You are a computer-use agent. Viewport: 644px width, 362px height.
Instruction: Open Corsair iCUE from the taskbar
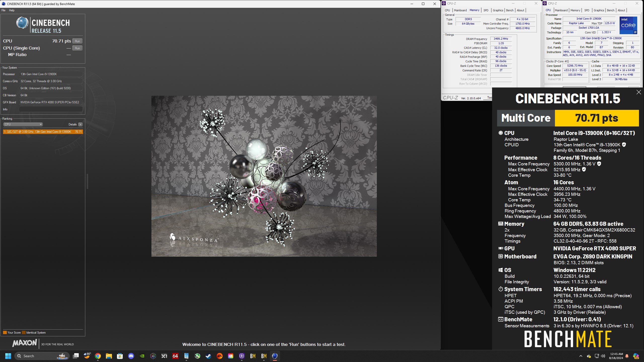pos(153,356)
